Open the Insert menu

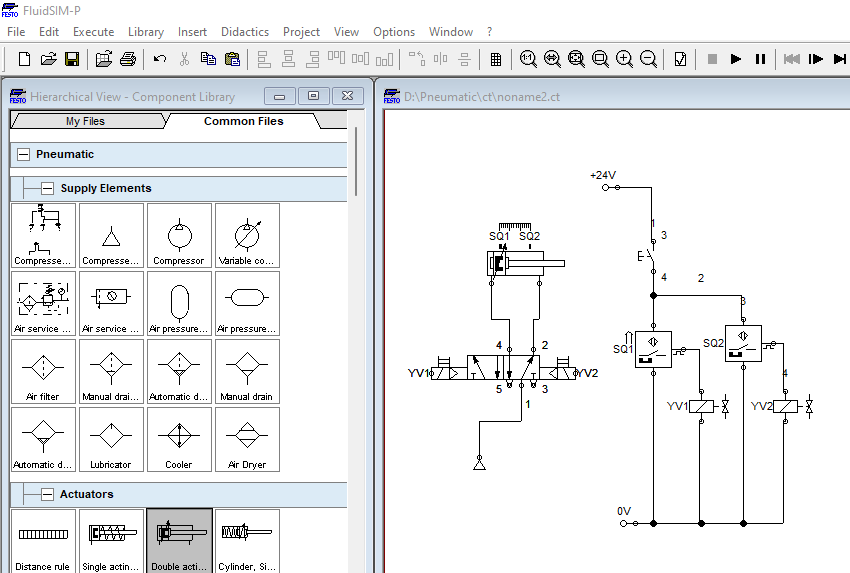192,32
